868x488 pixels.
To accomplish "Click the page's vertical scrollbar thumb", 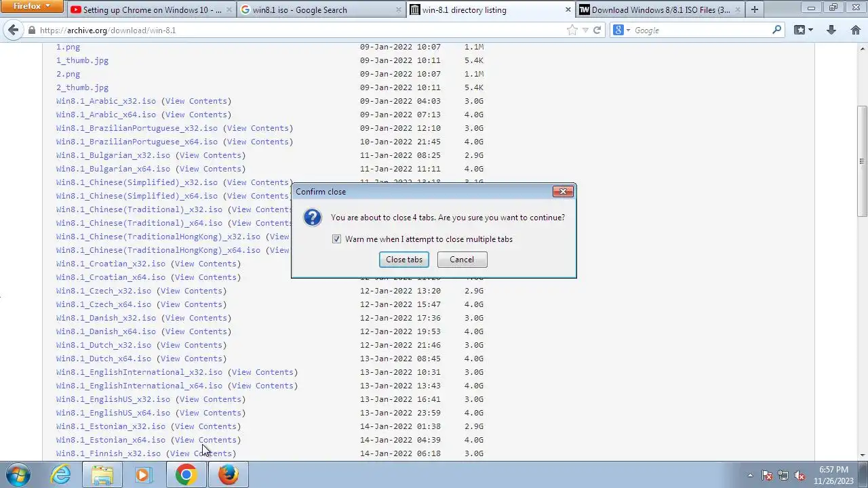I will point(862,161).
